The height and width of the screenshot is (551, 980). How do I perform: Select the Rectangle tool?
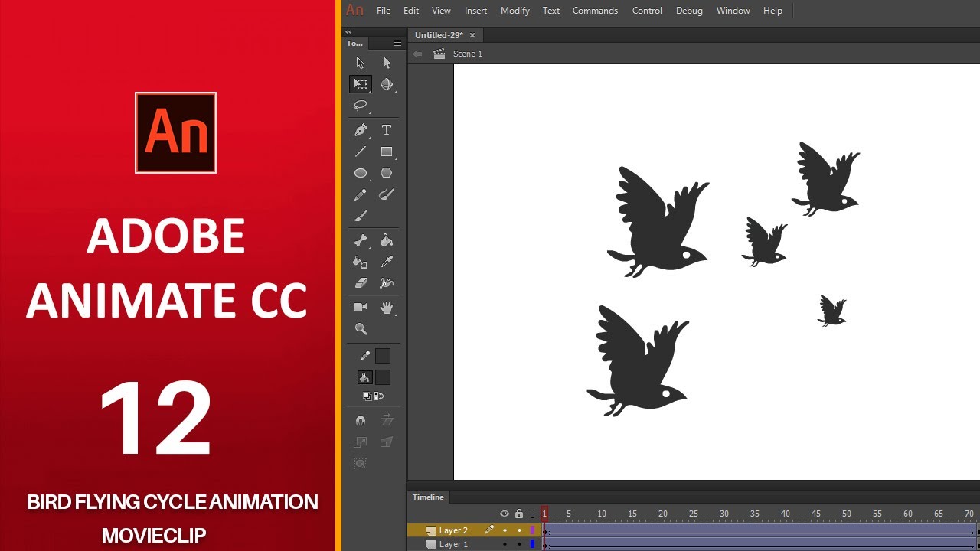coord(387,152)
